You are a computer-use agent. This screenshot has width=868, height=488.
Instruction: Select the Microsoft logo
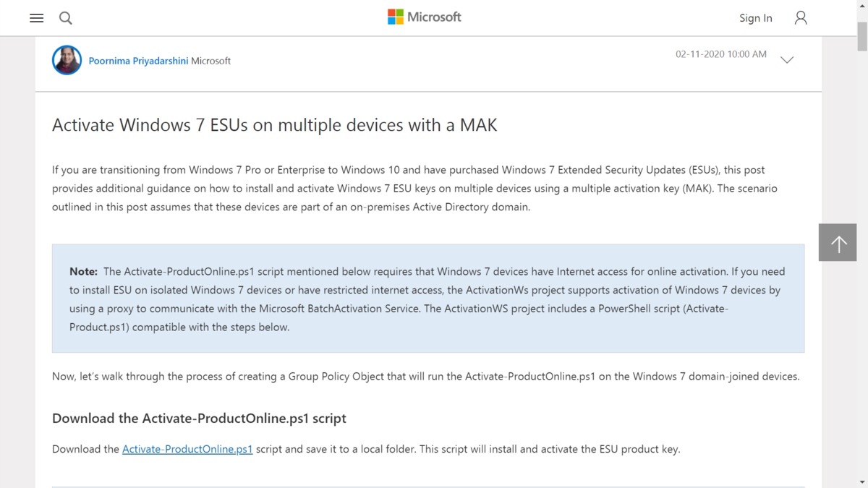(x=424, y=16)
